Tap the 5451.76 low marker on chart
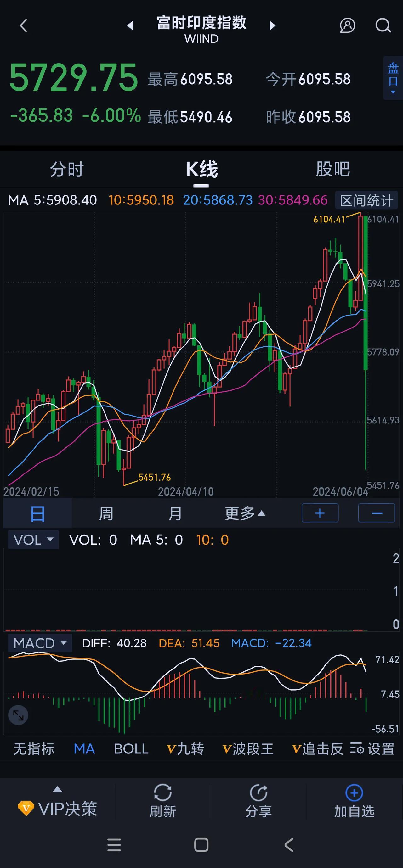 tap(155, 477)
